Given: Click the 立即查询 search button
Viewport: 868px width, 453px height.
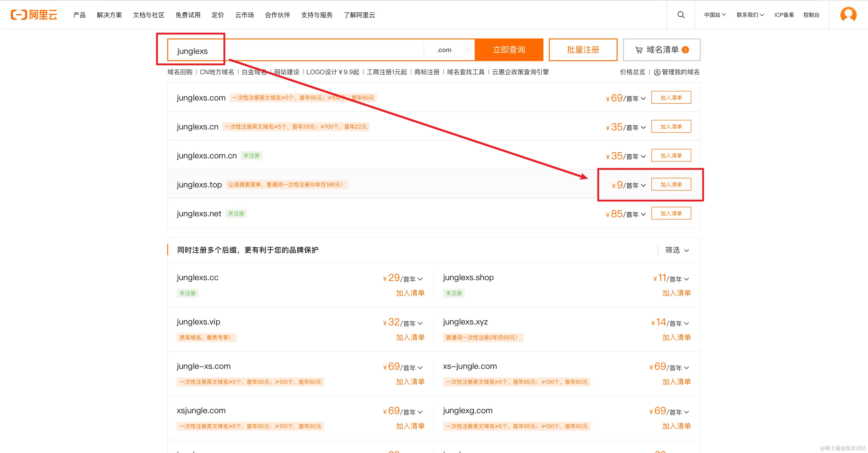Looking at the screenshot, I should tap(508, 50).
